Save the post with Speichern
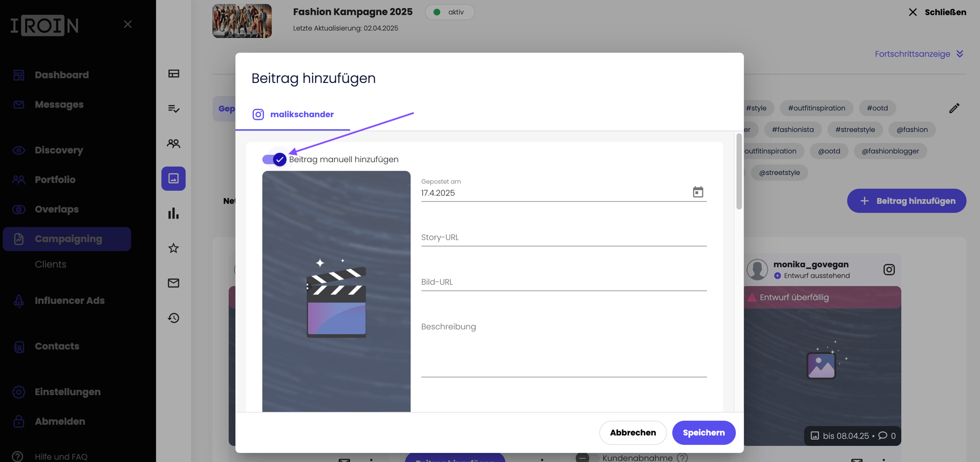The height and width of the screenshot is (462, 980). click(x=704, y=433)
